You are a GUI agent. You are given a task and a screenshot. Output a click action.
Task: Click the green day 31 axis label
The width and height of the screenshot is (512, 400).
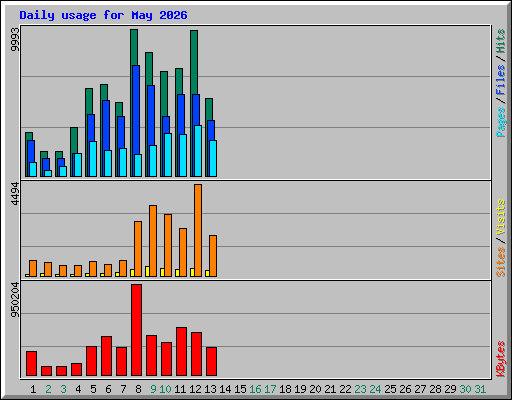point(480,389)
